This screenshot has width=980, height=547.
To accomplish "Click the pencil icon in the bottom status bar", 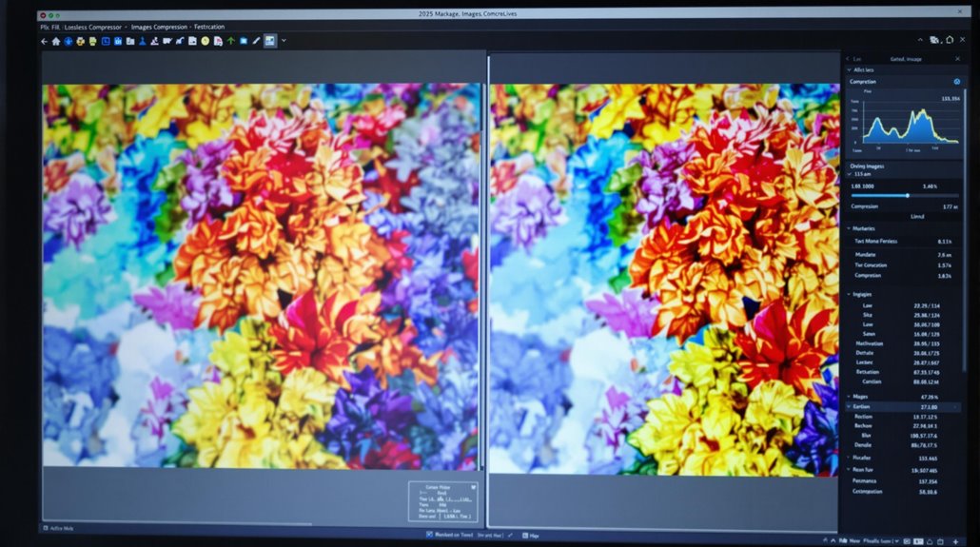I will click(x=511, y=536).
